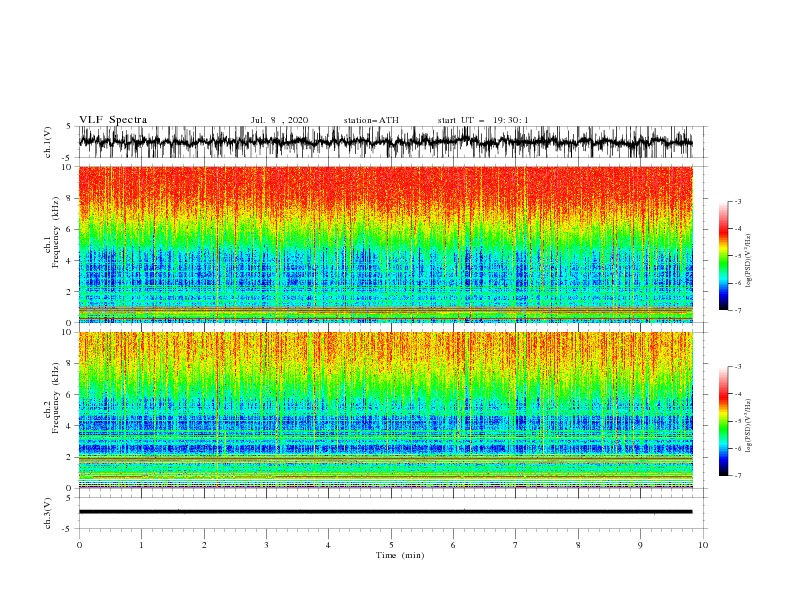Click x-axis tick label "7" on time axis
This screenshot has height=612, width=792.
click(x=516, y=545)
